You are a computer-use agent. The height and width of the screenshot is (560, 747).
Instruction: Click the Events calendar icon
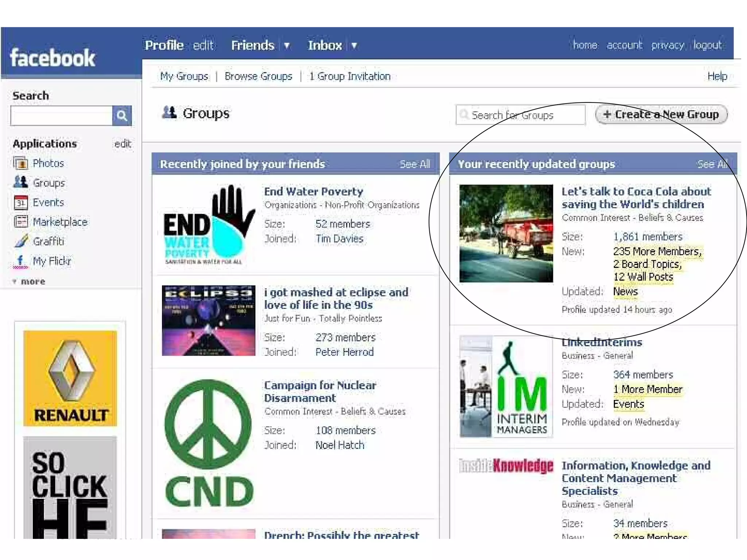tap(20, 202)
